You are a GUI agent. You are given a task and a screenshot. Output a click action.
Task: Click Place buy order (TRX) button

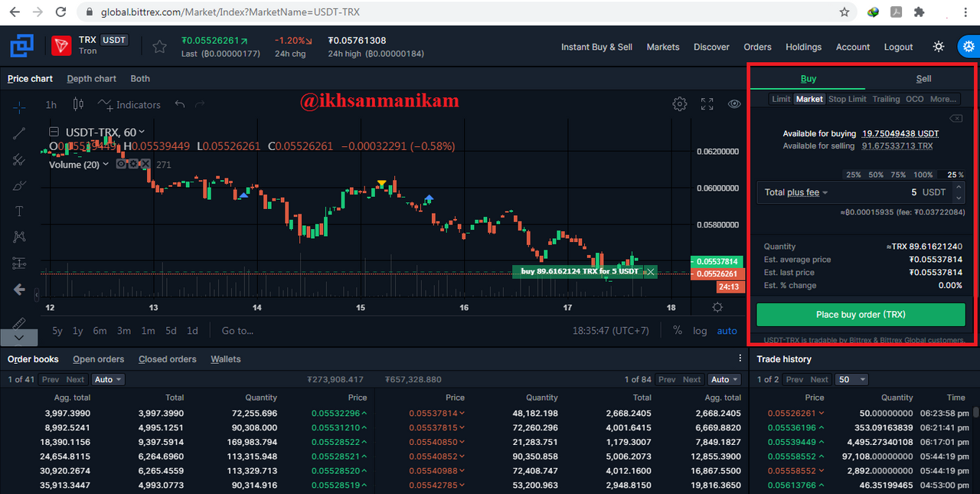pyautogui.click(x=861, y=315)
